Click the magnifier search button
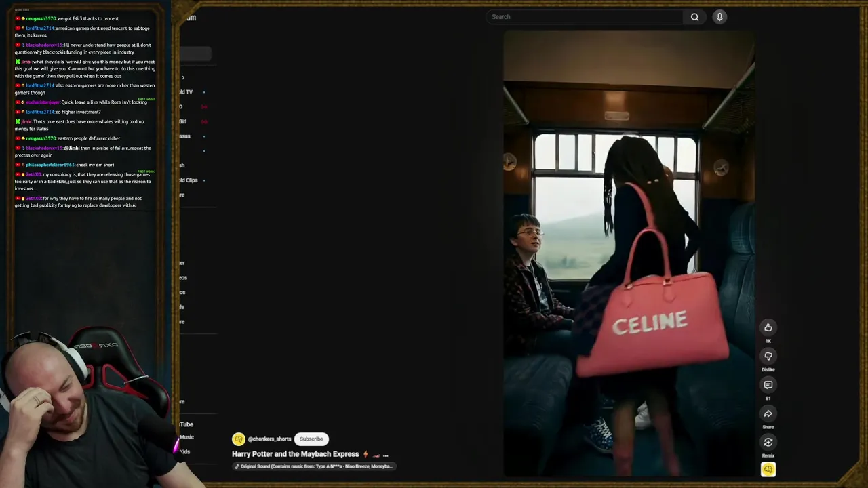Viewport: 868px width, 488px height. click(694, 17)
